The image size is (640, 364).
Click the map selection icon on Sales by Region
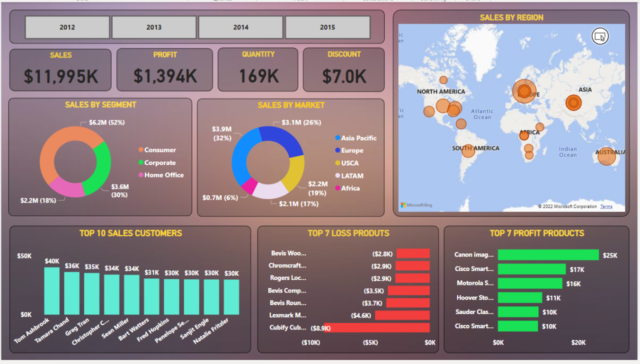600,36
